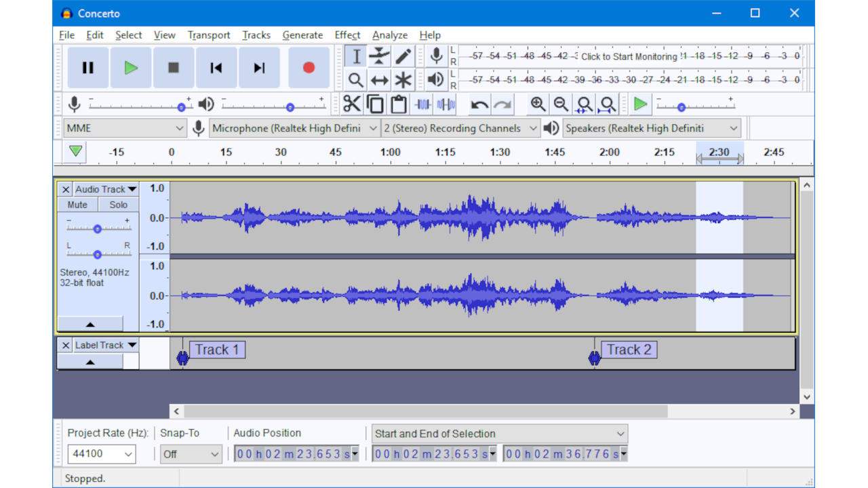Click the Trim audio outside selection icon
Image resolution: width=868 pixels, height=488 pixels.
click(422, 104)
